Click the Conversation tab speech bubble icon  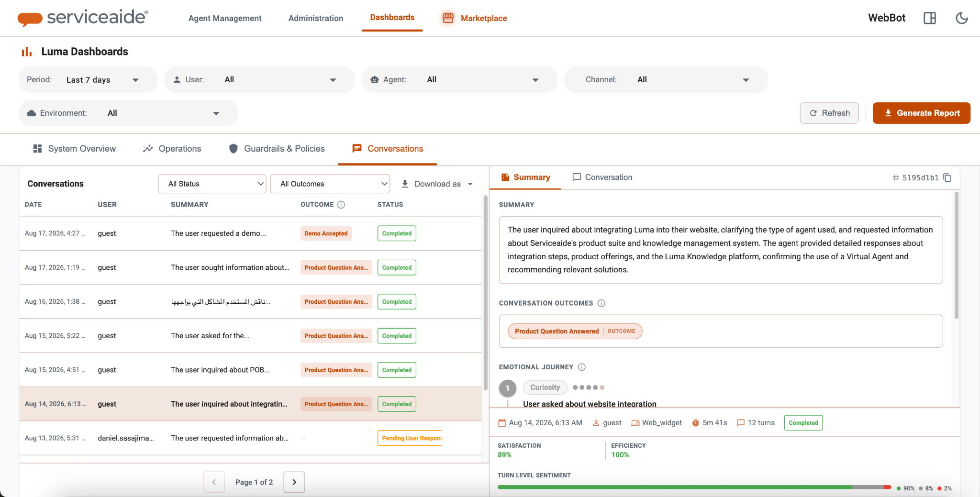[577, 177]
